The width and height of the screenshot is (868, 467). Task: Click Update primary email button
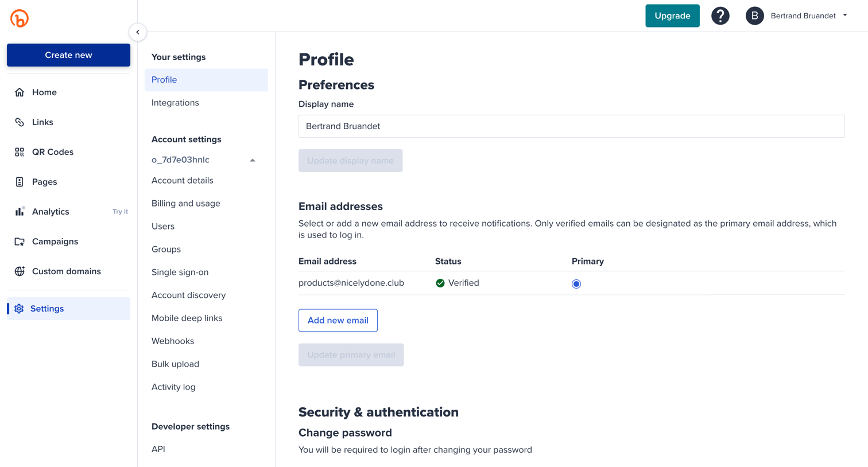[x=351, y=355]
